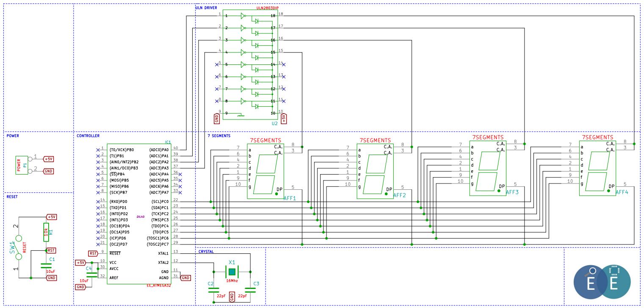Click the (T0/XCK)PB0 pin label

[121, 150]
